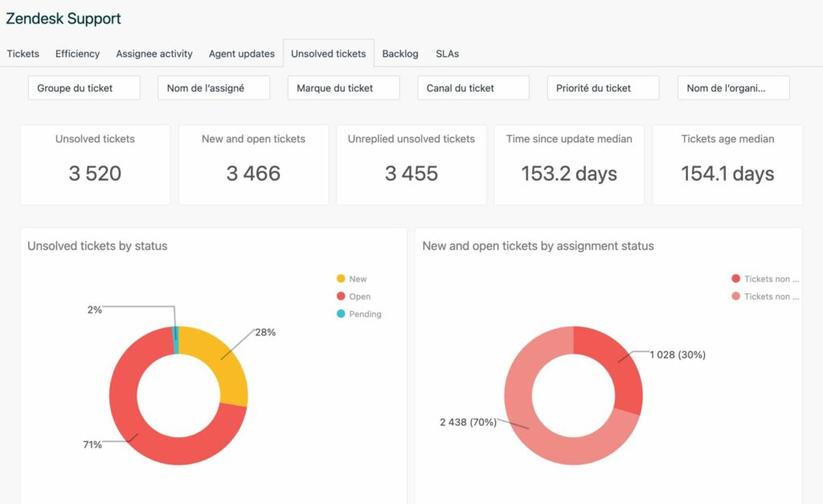Viewport: 823px width, 504px height.
Task: Open the Assignee activity tab
Action: point(154,54)
